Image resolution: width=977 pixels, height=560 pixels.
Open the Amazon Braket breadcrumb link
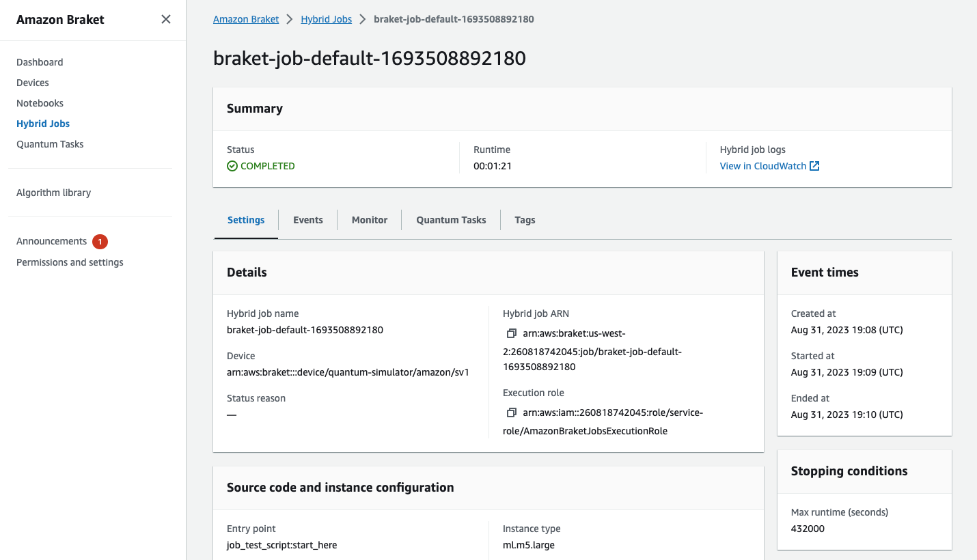(x=246, y=18)
